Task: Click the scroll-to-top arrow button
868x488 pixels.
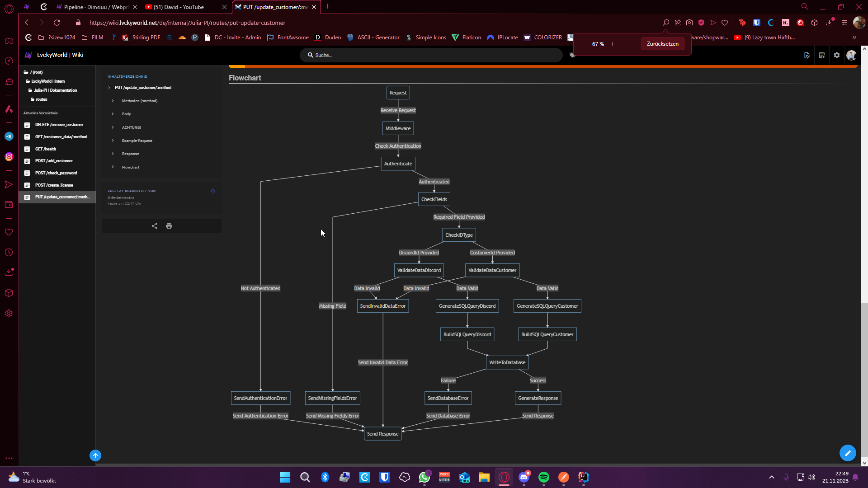Action: point(95,455)
